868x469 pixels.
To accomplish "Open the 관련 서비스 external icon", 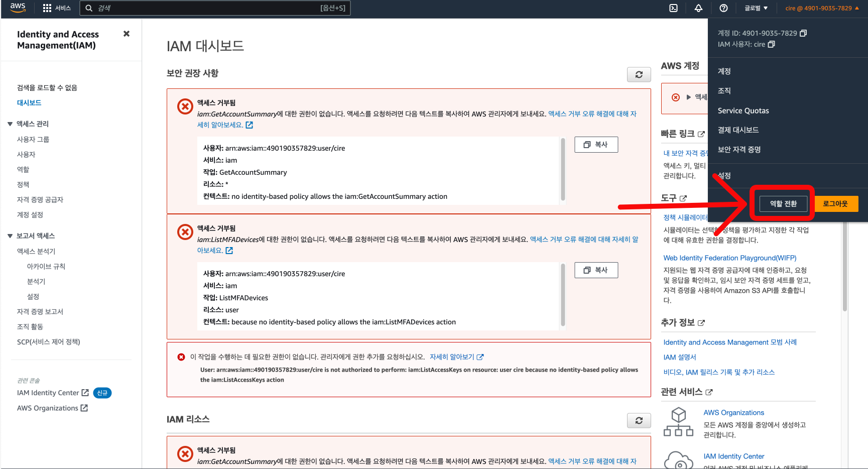I will (x=709, y=392).
